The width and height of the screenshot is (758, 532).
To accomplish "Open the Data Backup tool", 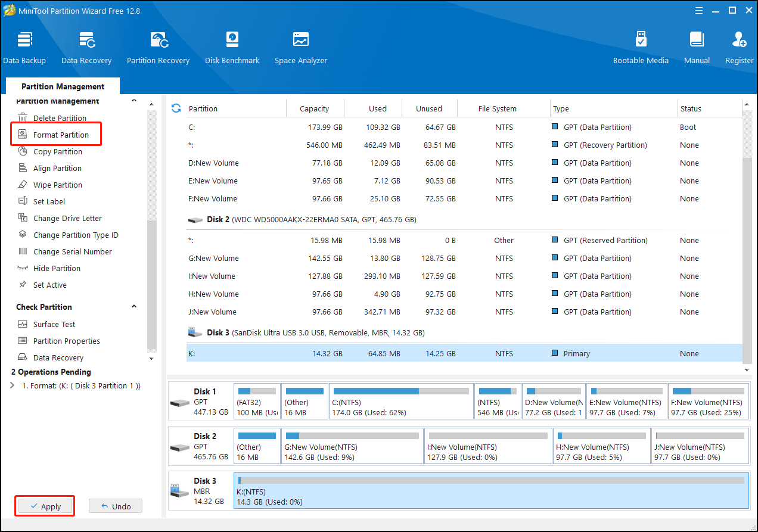I will [24, 48].
